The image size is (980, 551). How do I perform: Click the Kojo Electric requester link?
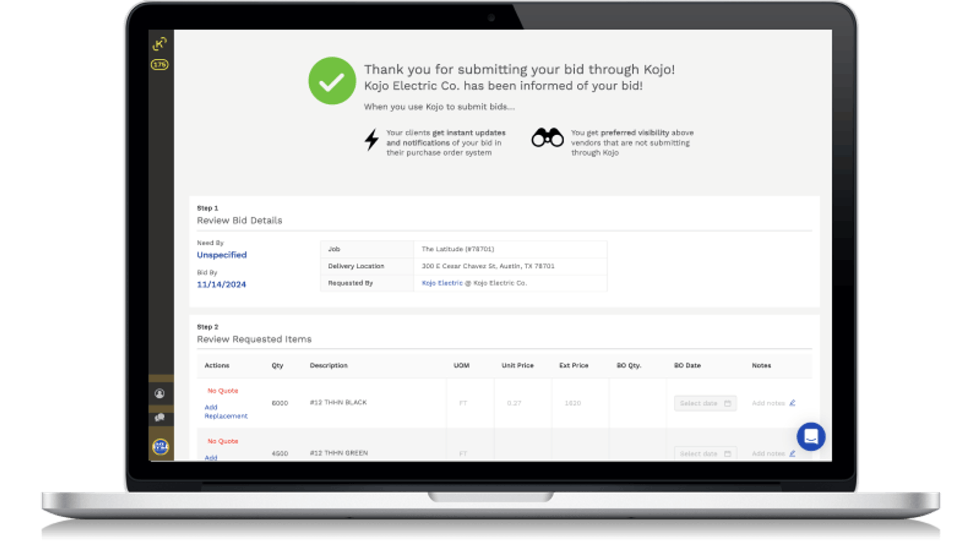click(442, 283)
